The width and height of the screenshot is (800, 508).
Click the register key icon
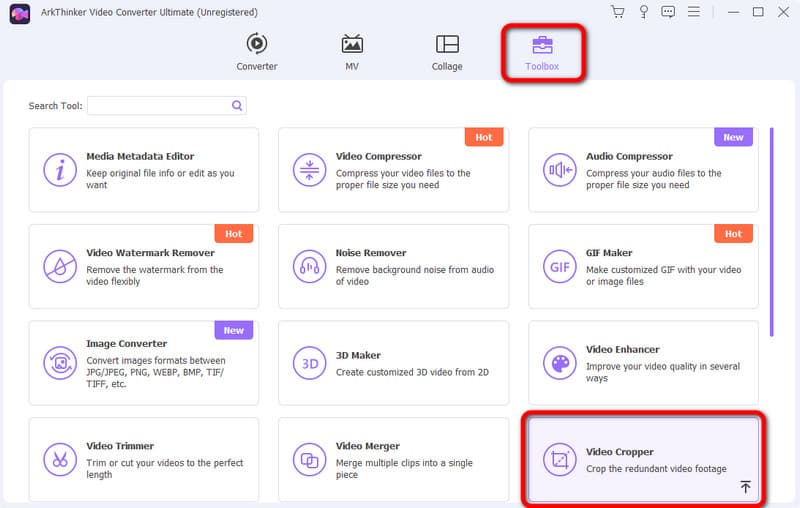coord(644,11)
